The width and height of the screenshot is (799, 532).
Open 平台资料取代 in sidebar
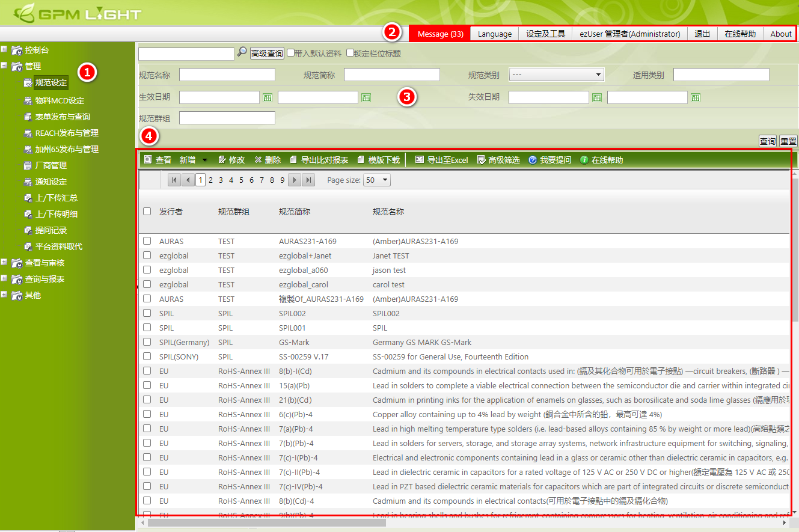59,246
